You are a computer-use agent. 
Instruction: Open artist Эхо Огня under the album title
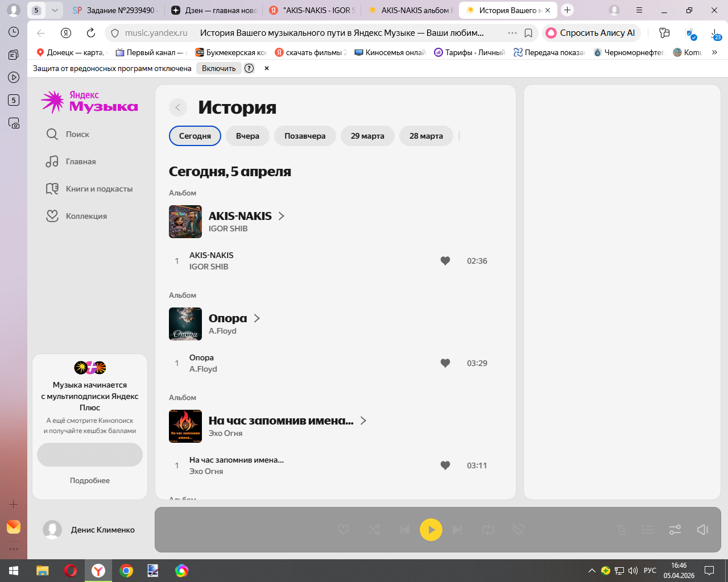tap(225, 433)
